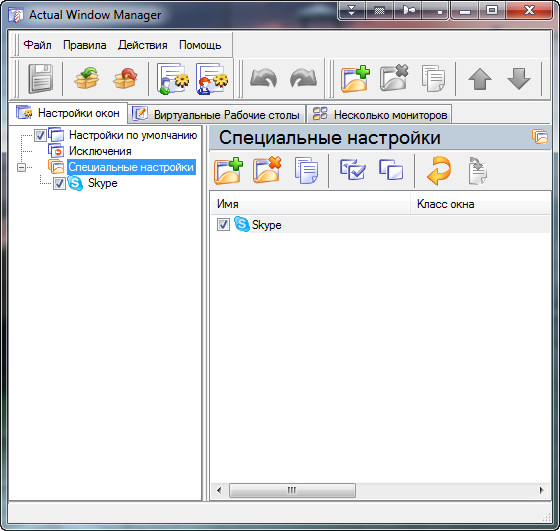Click the Move Up arrow icon
The image size is (560, 531).
[480, 79]
